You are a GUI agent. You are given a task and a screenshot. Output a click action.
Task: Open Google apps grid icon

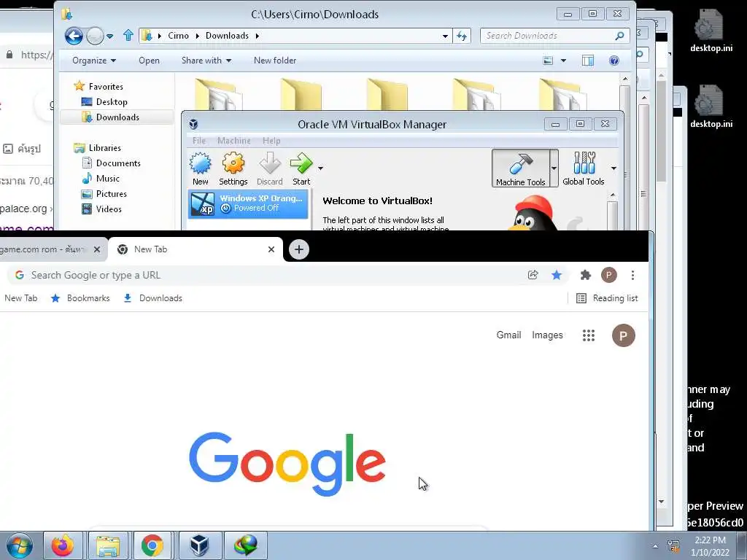click(x=589, y=335)
